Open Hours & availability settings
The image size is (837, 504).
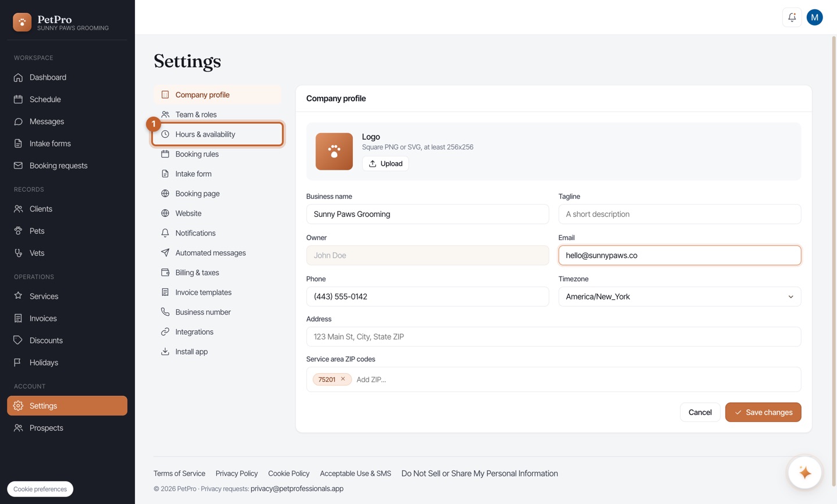217,134
